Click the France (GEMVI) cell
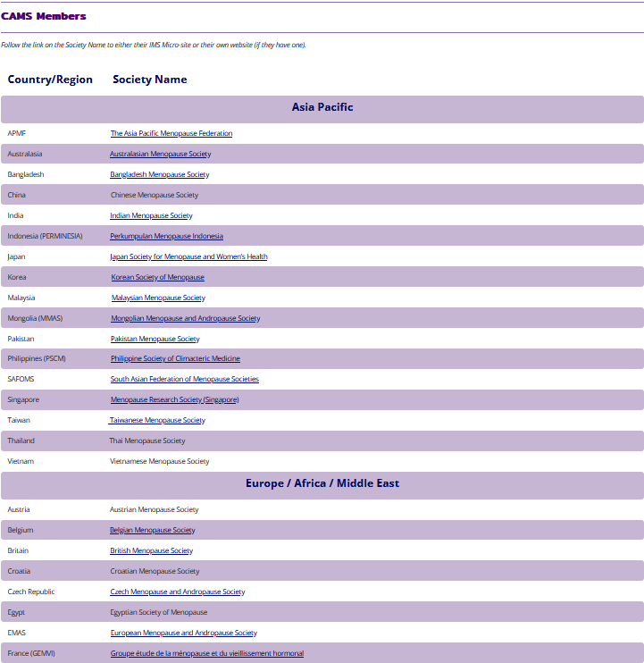 [x=31, y=653]
